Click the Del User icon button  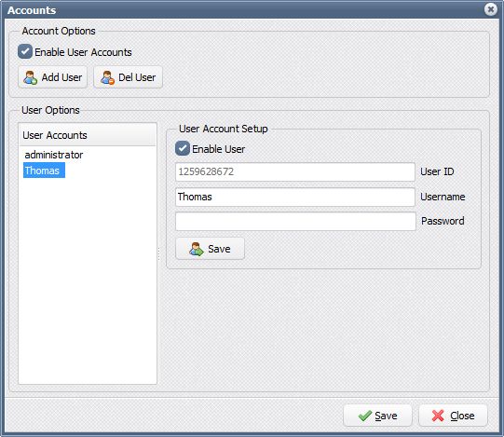128,77
